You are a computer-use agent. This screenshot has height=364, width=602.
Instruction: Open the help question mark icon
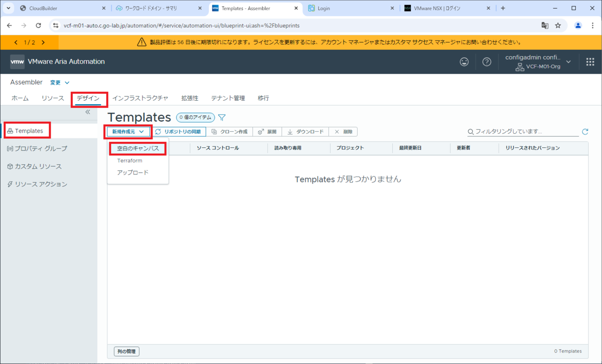click(x=487, y=62)
